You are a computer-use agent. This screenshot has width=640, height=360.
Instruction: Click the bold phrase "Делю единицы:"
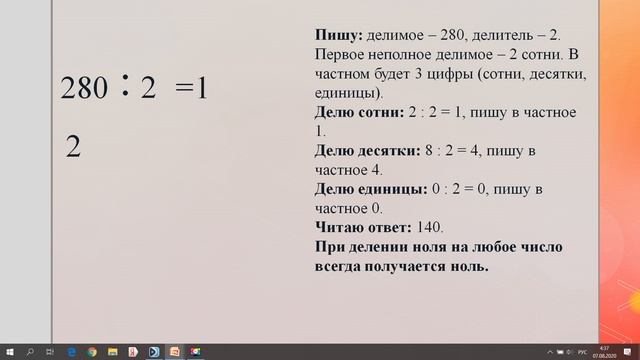[371, 189]
